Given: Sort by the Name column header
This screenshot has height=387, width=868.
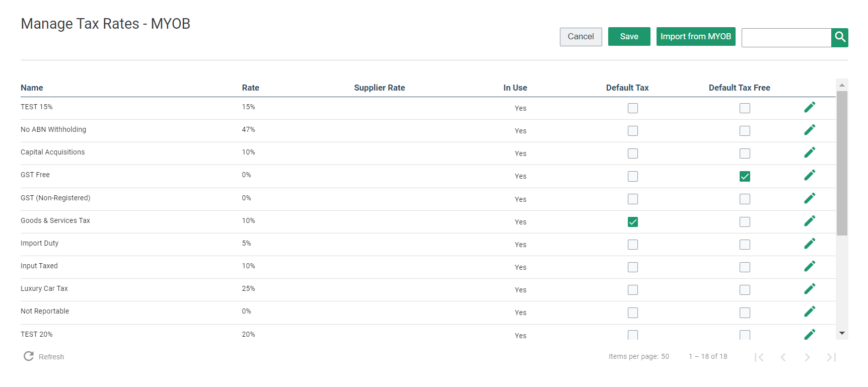Looking at the screenshot, I should pos(32,88).
